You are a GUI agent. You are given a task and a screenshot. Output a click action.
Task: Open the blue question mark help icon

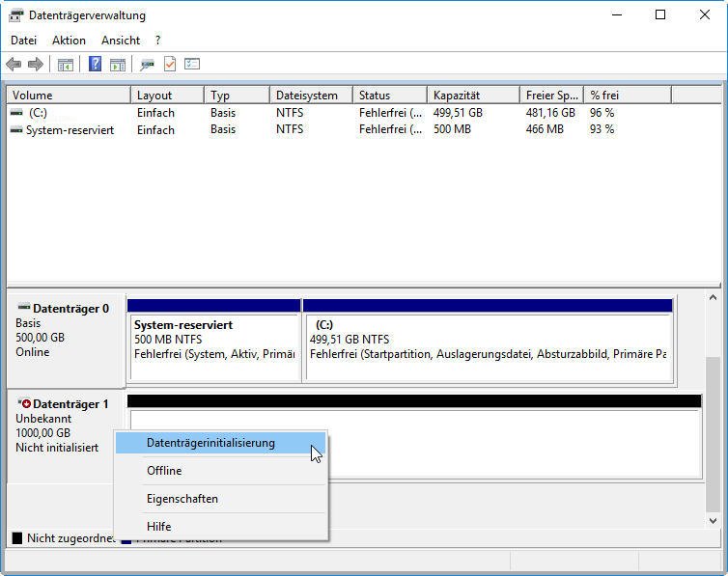(95, 64)
